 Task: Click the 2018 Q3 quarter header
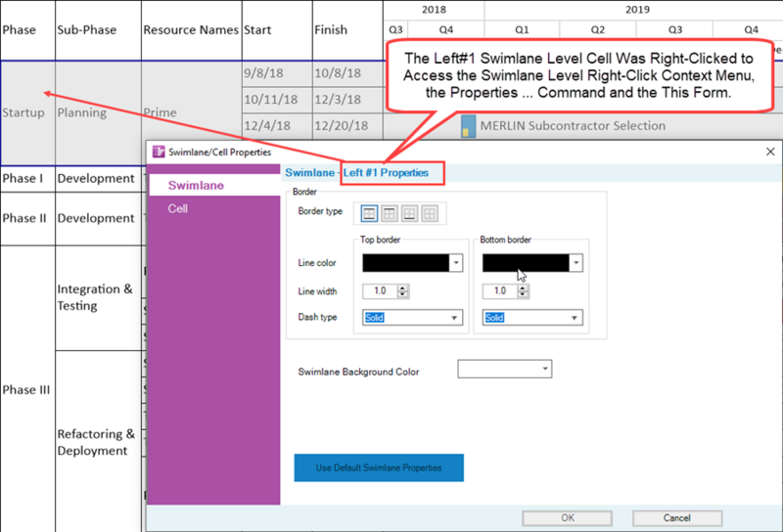click(x=395, y=30)
